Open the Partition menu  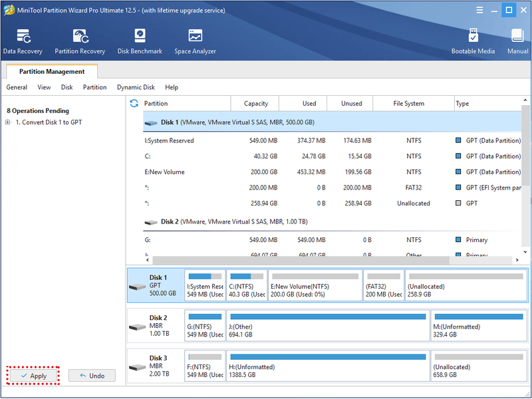[x=94, y=87]
